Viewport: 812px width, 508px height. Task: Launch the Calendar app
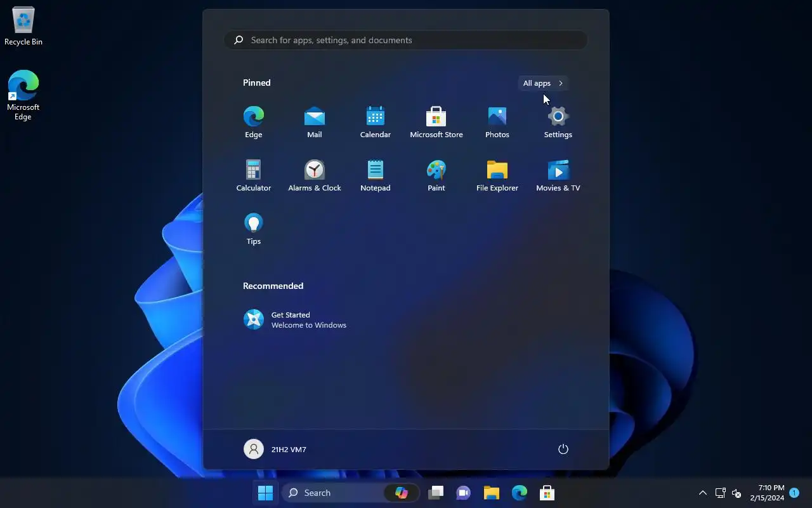375,123
